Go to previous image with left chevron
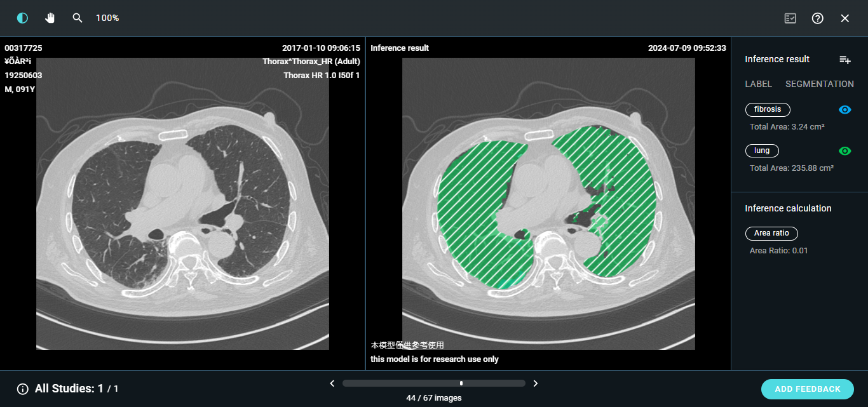The width and height of the screenshot is (868, 407). click(332, 384)
